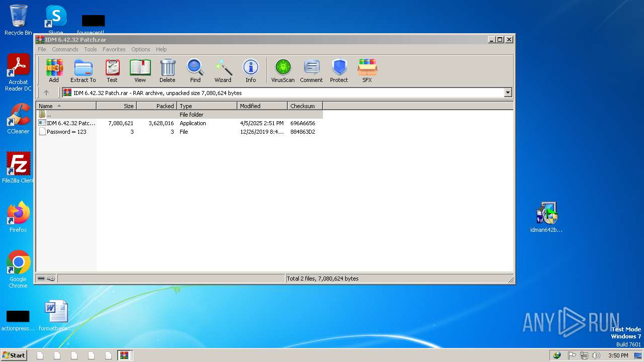Open the Comment tool
The height and width of the screenshot is (362, 644).
pyautogui.click(x=311, y=70)
